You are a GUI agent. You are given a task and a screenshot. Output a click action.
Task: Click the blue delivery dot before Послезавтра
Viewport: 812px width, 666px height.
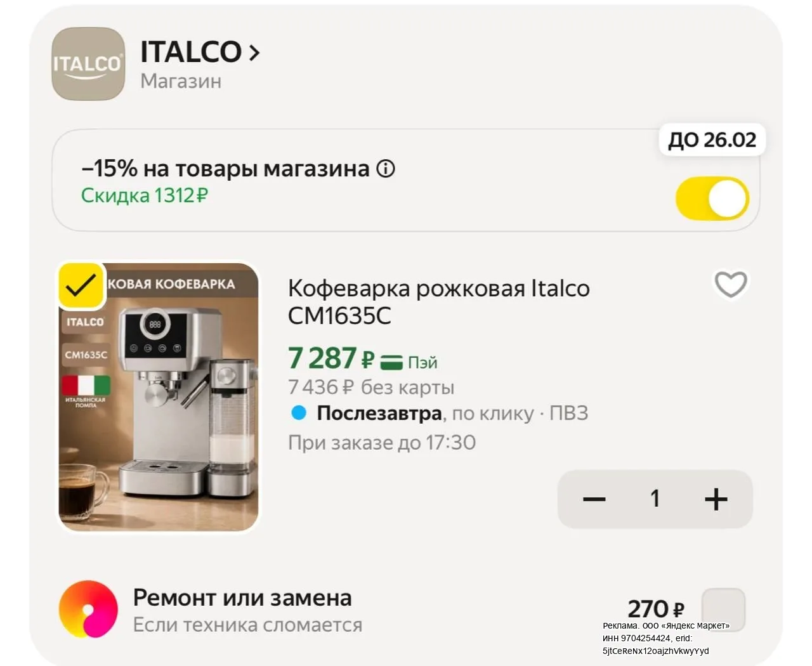(298, 413)
